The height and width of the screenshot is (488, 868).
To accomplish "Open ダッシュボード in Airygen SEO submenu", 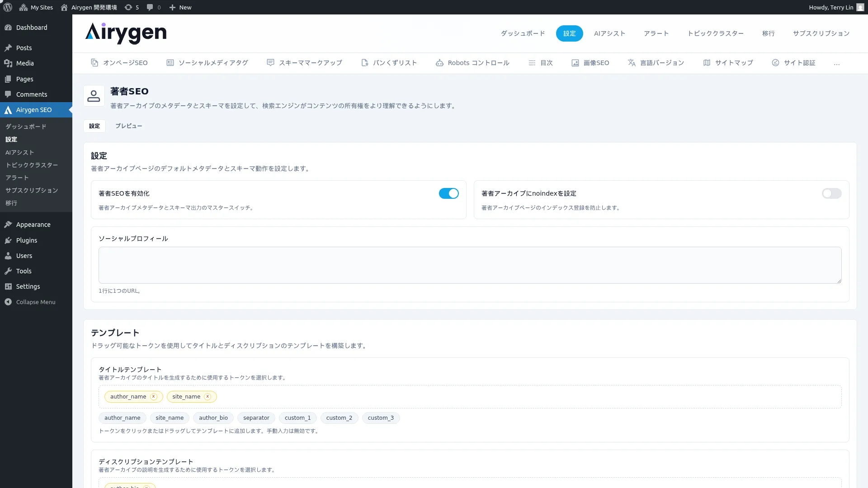I will click(x=26, y=127).
